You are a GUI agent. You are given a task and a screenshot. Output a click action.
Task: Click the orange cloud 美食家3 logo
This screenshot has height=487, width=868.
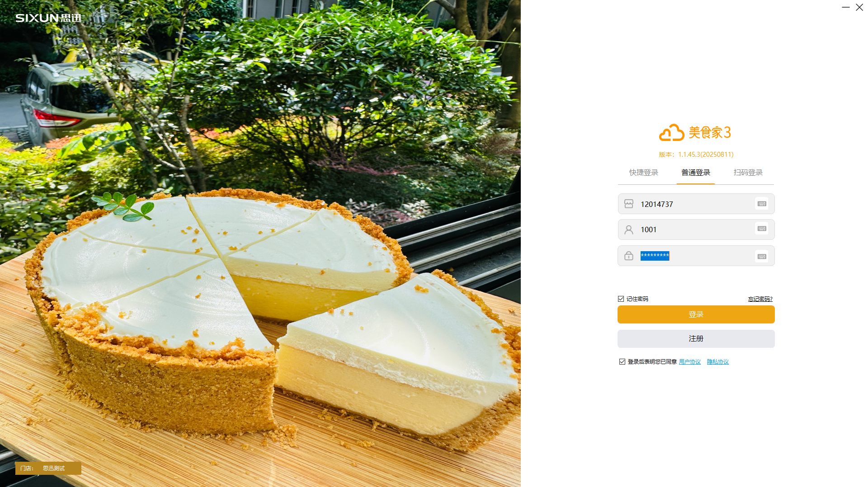[x=695, y=132]
